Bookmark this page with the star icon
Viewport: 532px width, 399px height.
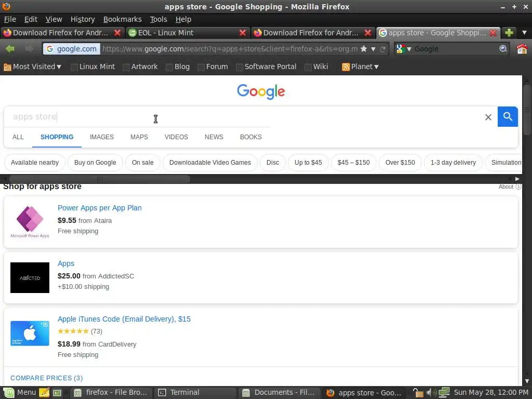click(363, 49)
